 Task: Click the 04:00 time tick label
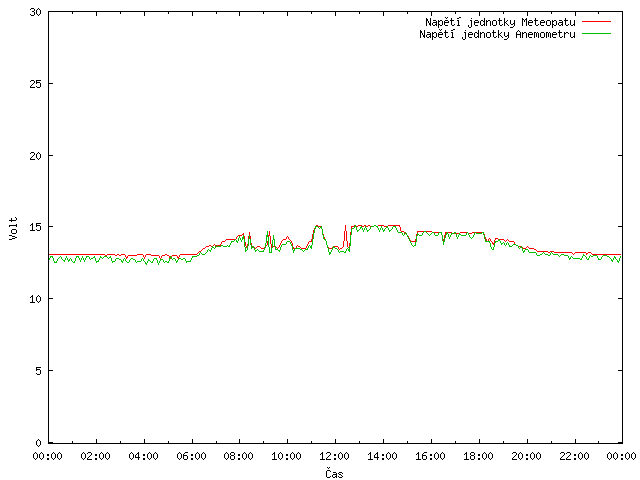[x=143, y=456]
